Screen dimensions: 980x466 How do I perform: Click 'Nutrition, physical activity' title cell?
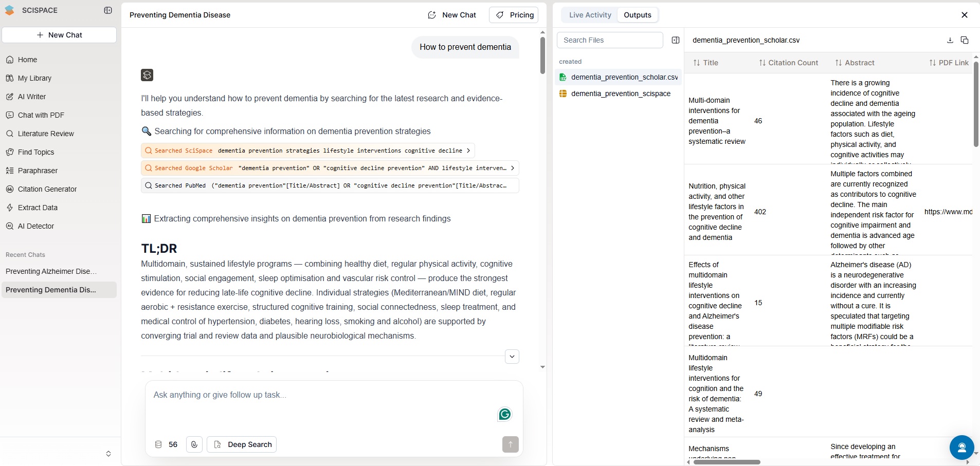click(x=717, y=212)
